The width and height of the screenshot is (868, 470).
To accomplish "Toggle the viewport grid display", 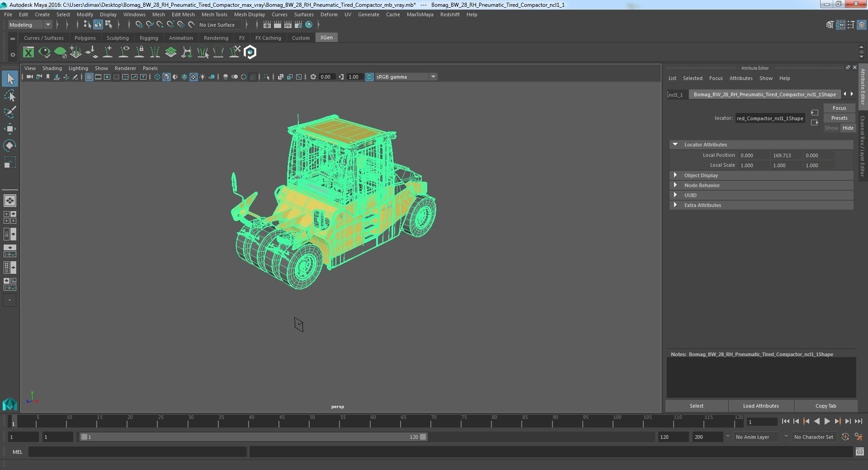I will [x=89, y=77].
